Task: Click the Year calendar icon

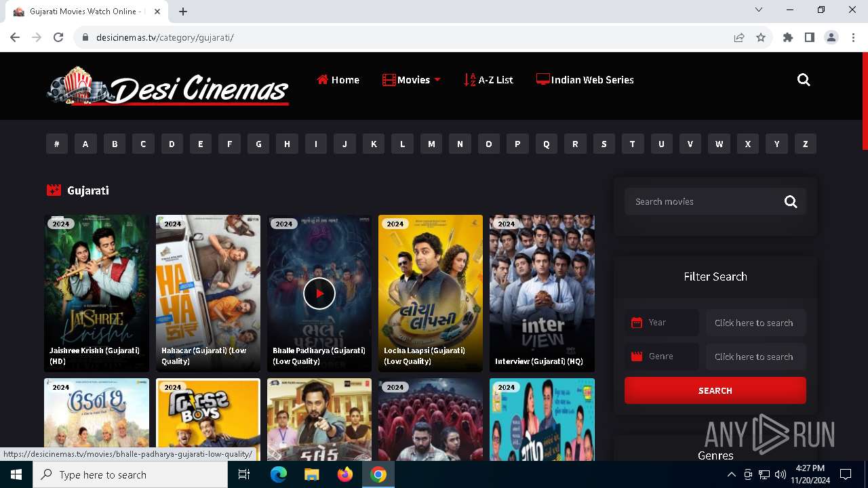Action: pyautogui.click(x=637, y=323)
